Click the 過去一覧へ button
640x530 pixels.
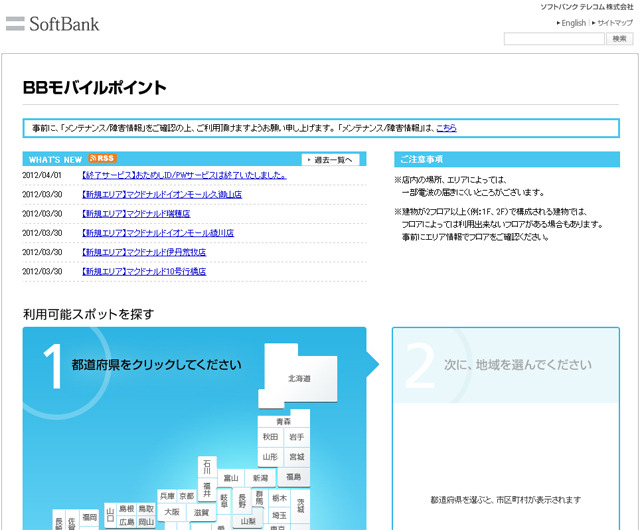tap(331, 160)
